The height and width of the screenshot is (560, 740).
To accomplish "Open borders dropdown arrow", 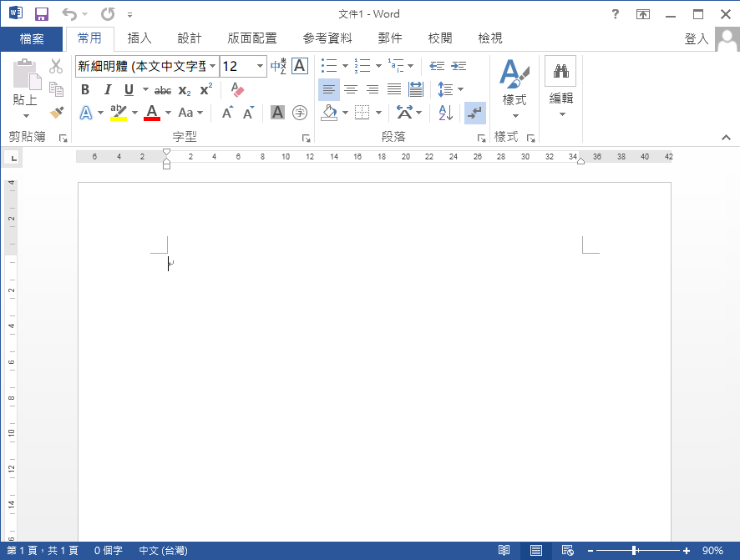I will click(x=378, y=113).
